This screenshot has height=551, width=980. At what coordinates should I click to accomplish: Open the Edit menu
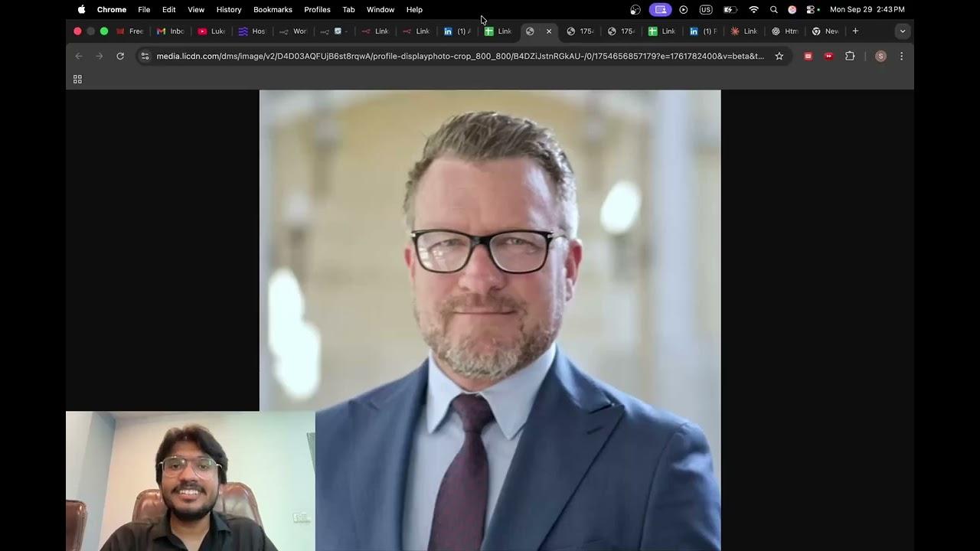[x=169, y=10]
